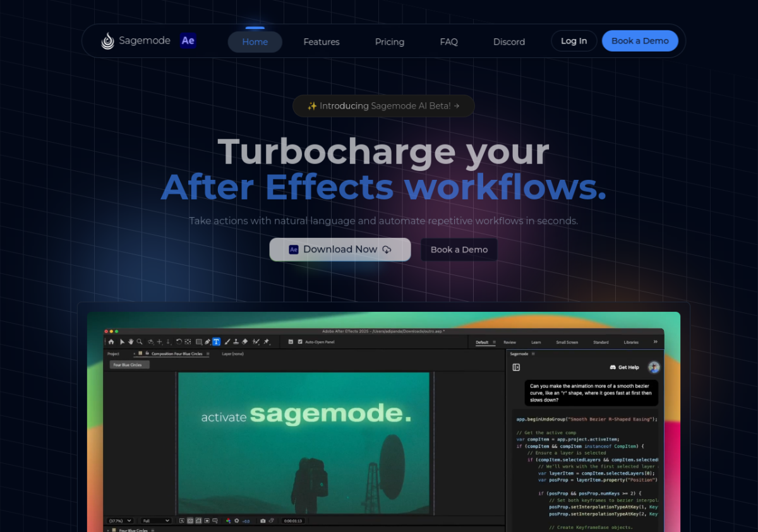
Task: Open the magnification 37.7% dropdown
Action: [119, 521]
